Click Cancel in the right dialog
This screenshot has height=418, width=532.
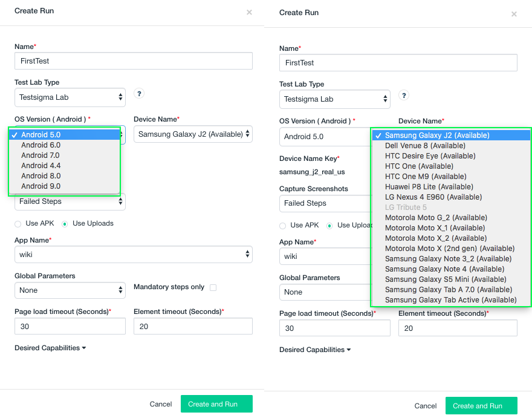click(x=426, y=406)
